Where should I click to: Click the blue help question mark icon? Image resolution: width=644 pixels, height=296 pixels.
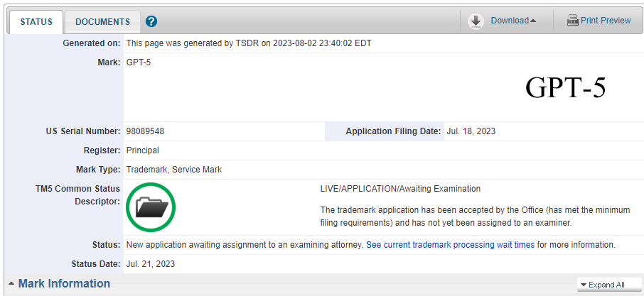[151, 21]
